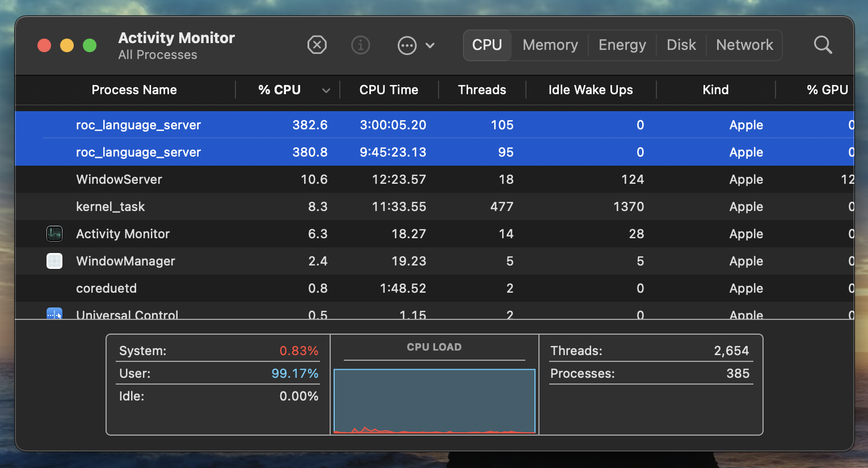Switch to the Memory tab
This screenshot has height=468, width=868.
pyautogui.click(x=550, y=45)
